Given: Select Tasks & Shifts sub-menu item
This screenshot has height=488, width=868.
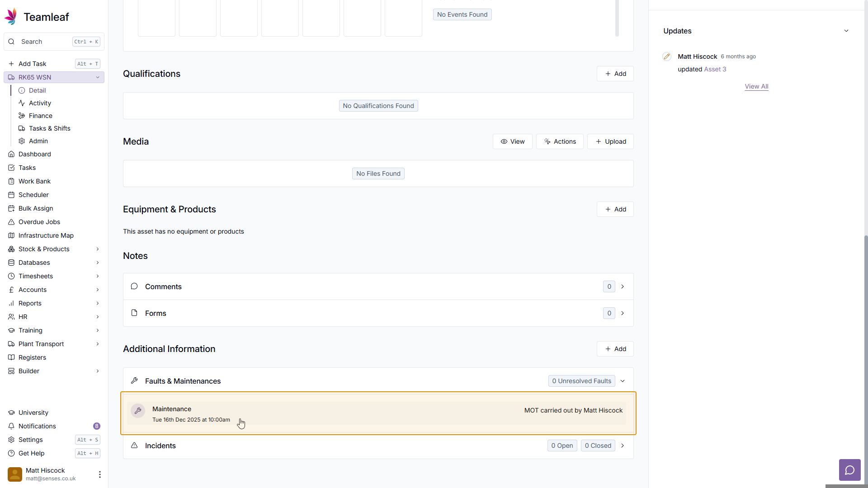Looking at the screenshot, I should click(x=49, y=128).
